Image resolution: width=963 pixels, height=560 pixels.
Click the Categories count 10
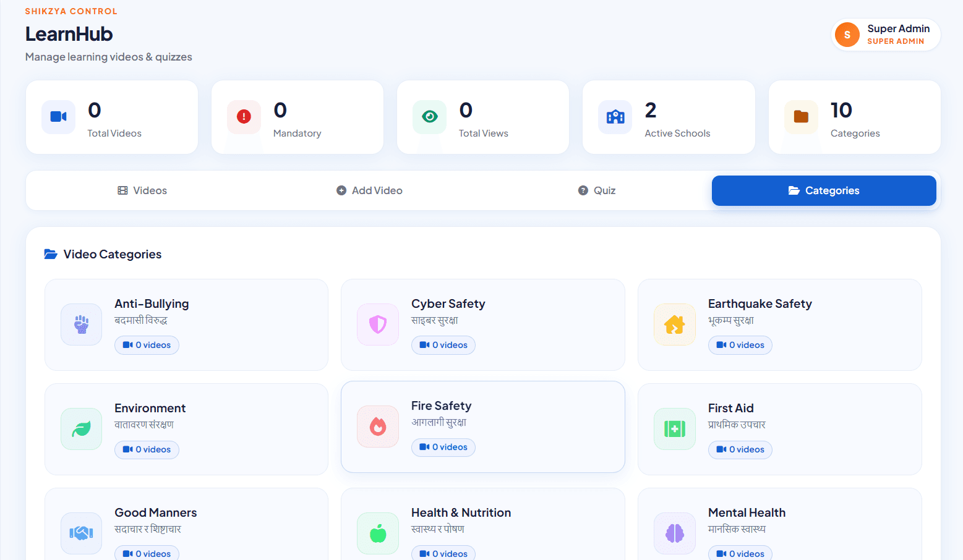point(841,110)
